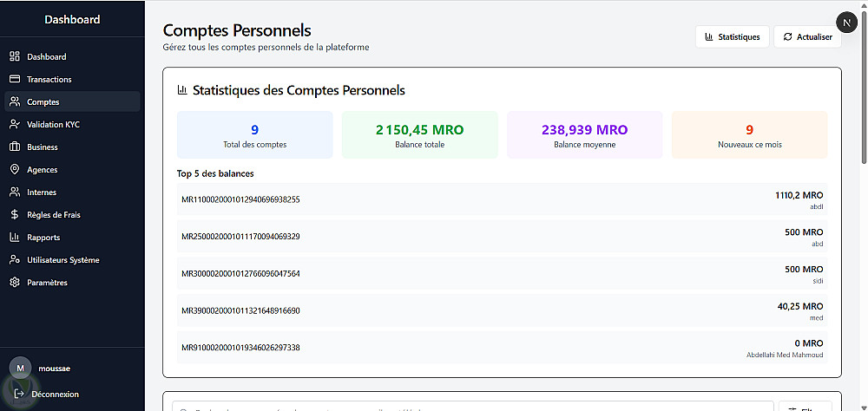This screenshot has width=868, height=411.
Task: Click the Total des comptes stat card
Action: (x=254, y=135)
